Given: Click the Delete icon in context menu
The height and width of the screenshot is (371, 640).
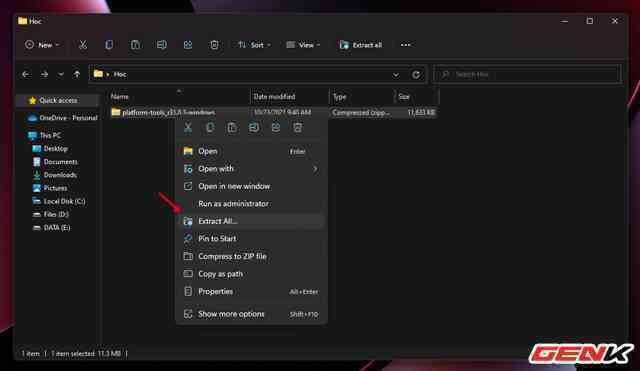Looking at the screenshot, I should [298, 128].
